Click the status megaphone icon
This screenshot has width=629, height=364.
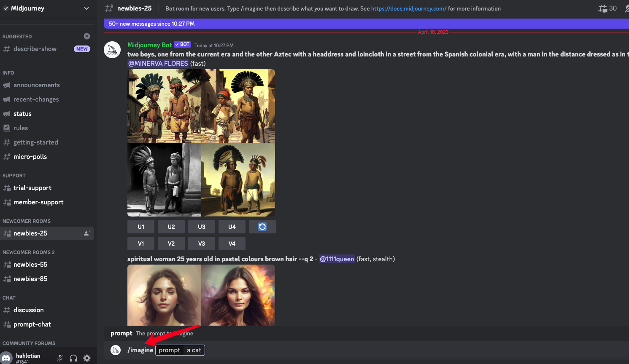[x=7, y=114]
